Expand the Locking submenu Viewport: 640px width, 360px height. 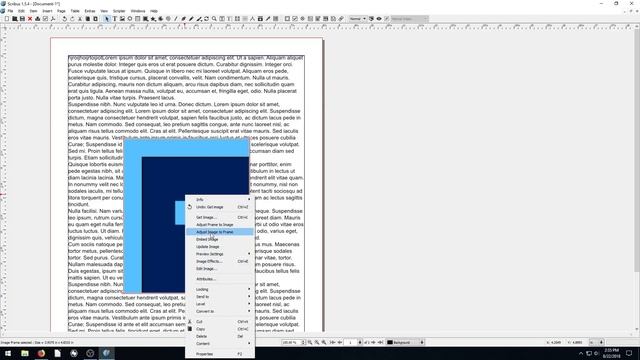click(220, 289)
